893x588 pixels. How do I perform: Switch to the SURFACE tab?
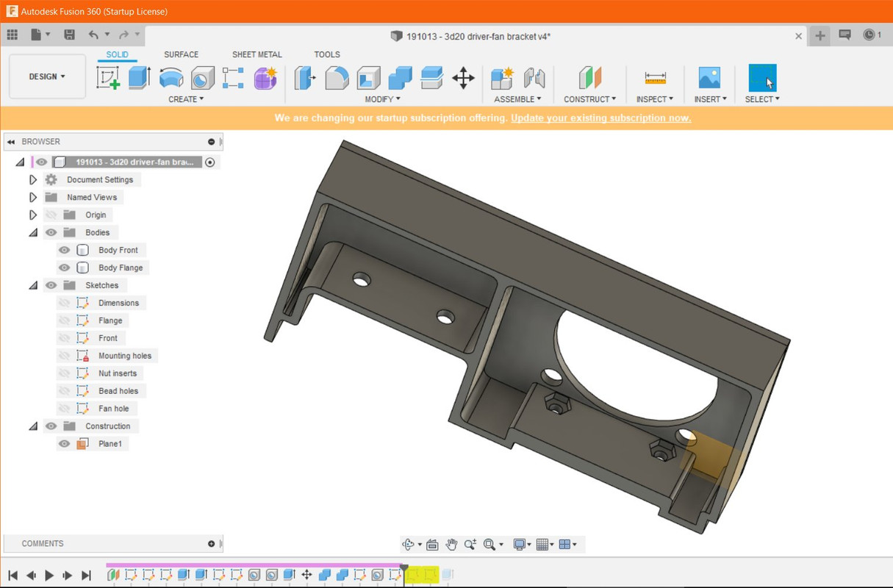coord(181,54)
